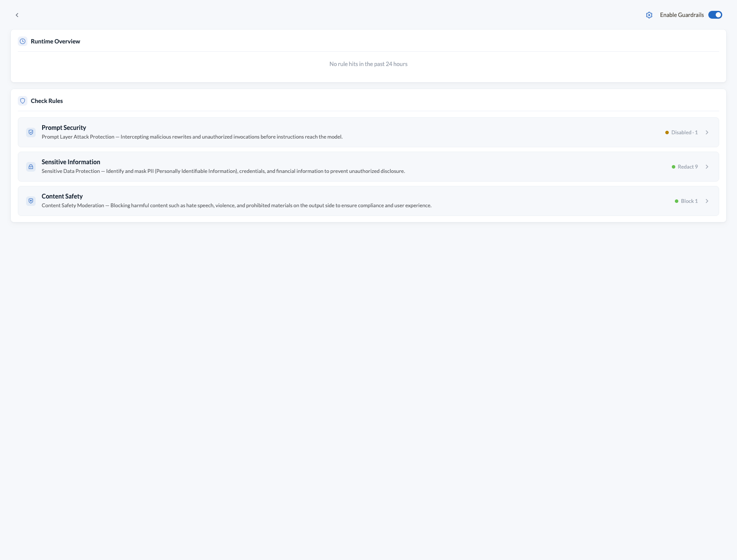Expand the Content Safety rule chevron

[707, 201]
